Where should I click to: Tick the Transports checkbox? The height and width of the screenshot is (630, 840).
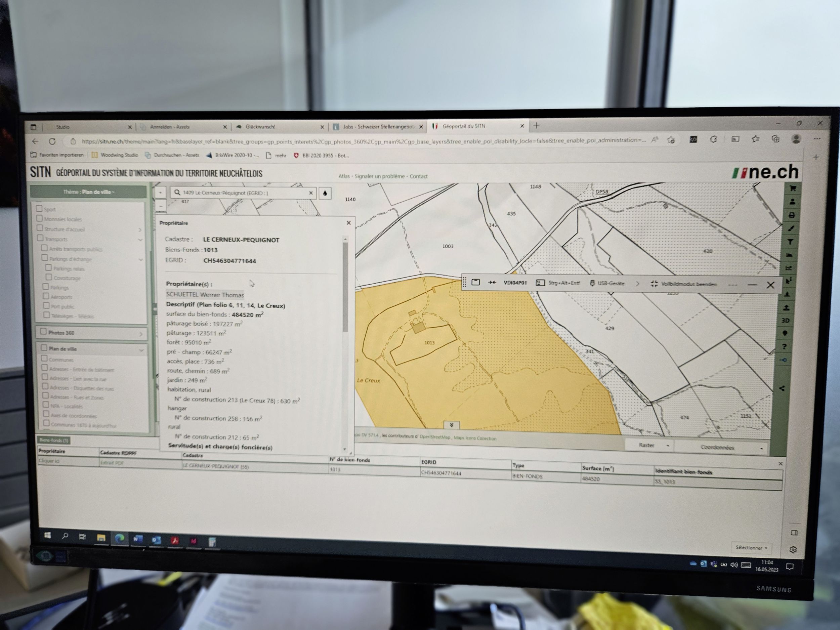[40, 238]
